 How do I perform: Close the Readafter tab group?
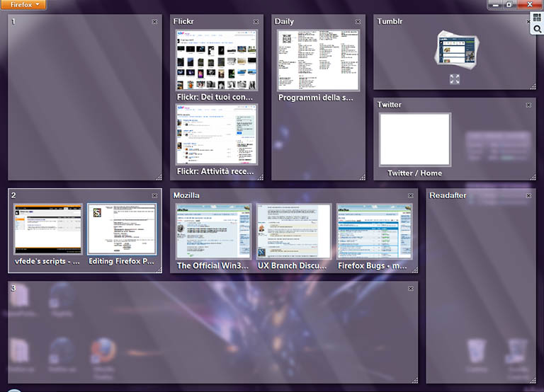tap(528, 196)
